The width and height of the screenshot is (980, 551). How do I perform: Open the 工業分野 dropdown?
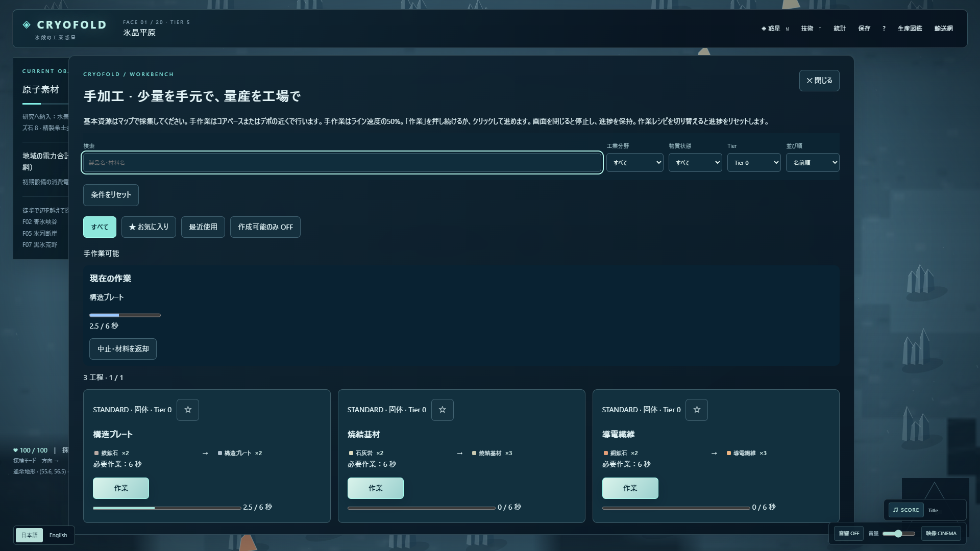(x=634, y=163)
